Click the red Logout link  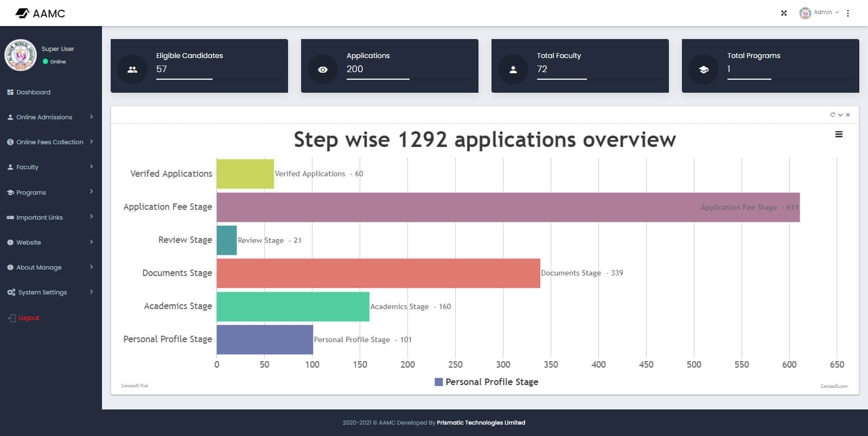click(29, 318)
